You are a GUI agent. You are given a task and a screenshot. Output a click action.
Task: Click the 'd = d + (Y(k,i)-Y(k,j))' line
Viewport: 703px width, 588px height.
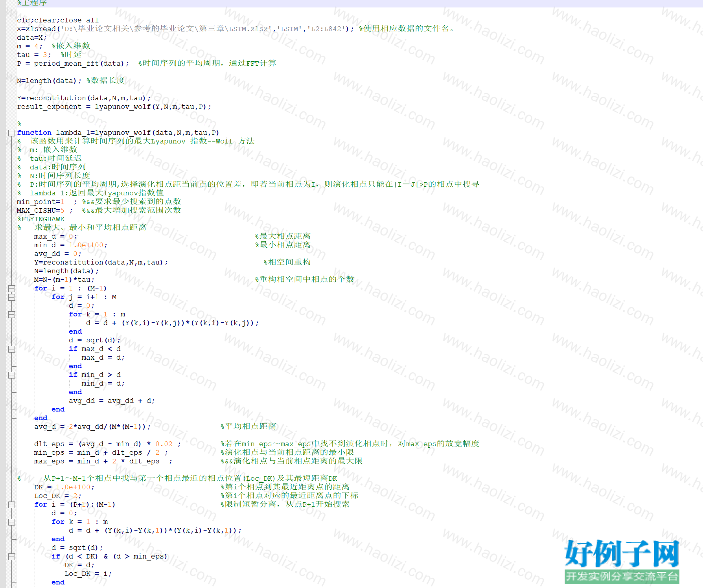[x=172, y=323]
